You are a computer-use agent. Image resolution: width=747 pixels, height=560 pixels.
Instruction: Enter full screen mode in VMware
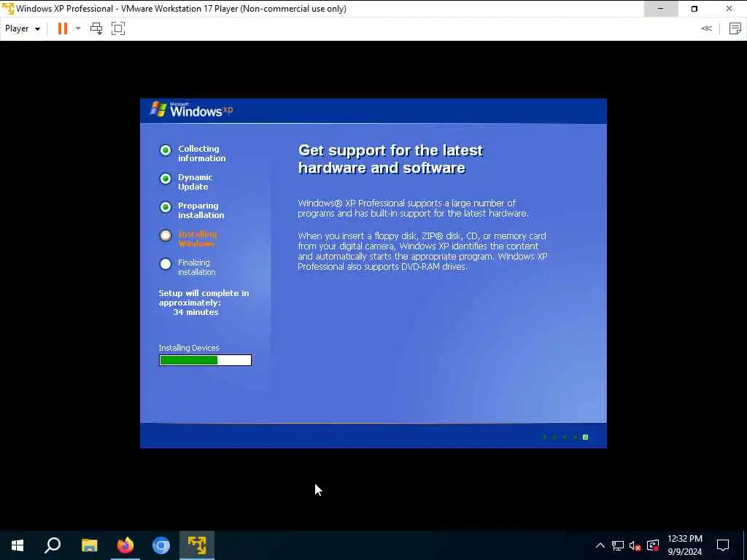(x=118, y=28)
